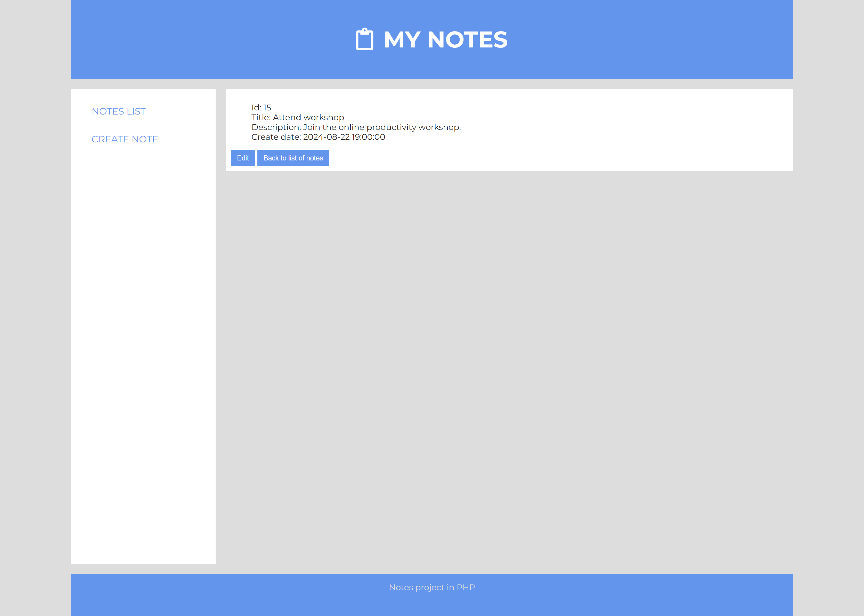The height and width of the screenshot is (616, 864).
Task: Click the MY NOTES heading text
Action: (x=445, y=39)
